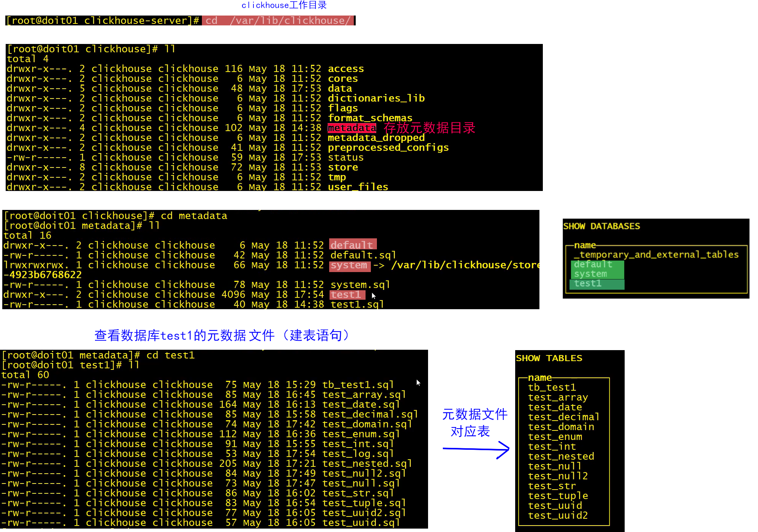Click the 'SHOW DATABASES' title
The image size is (758, 532).
pos(601,226)
